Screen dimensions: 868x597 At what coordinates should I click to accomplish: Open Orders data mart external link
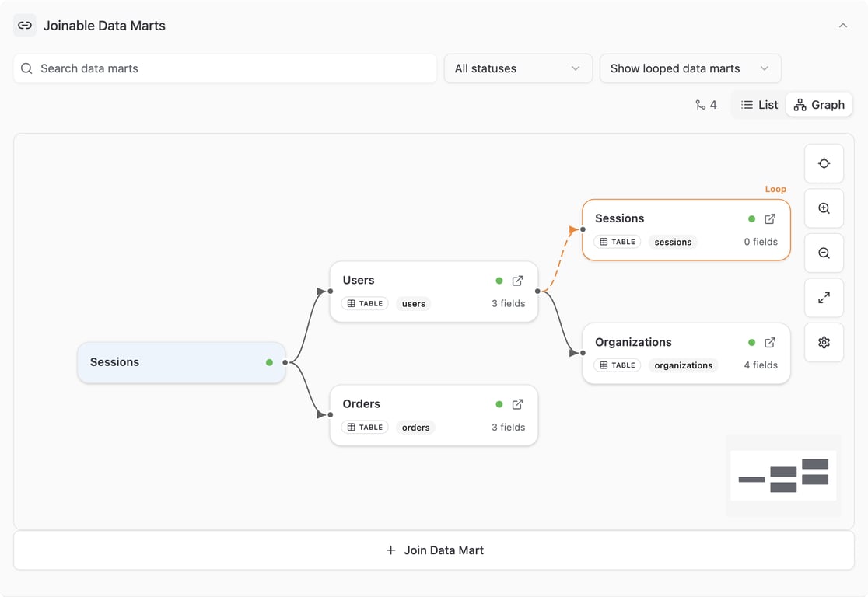coord(517,404)
